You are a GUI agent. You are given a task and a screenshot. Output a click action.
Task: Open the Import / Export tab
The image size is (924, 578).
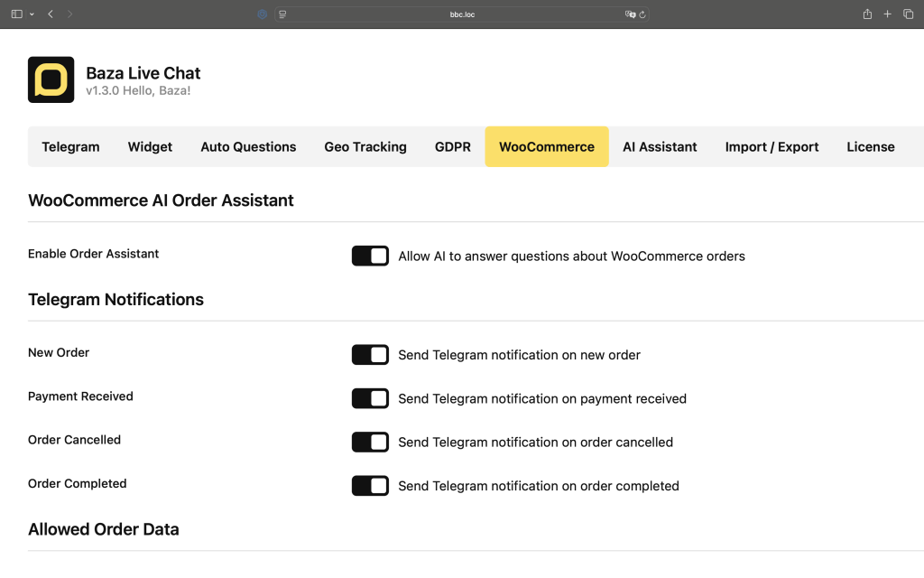point(772,147)
